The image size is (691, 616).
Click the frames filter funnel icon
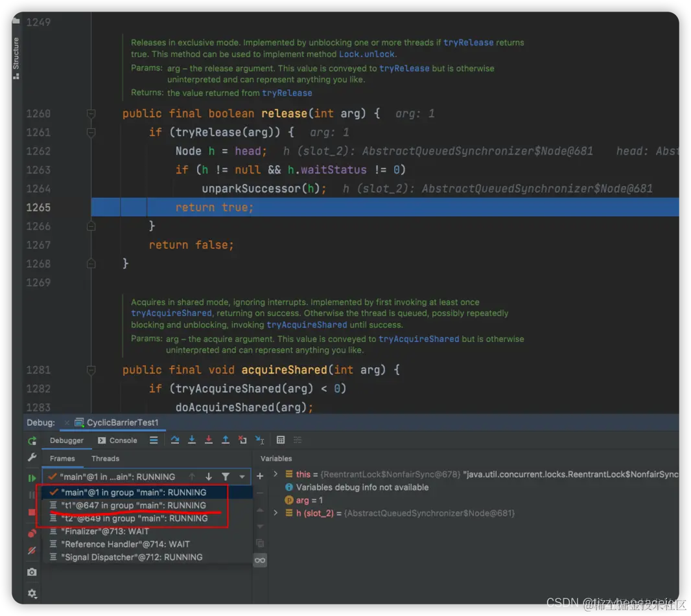[226, 477]
